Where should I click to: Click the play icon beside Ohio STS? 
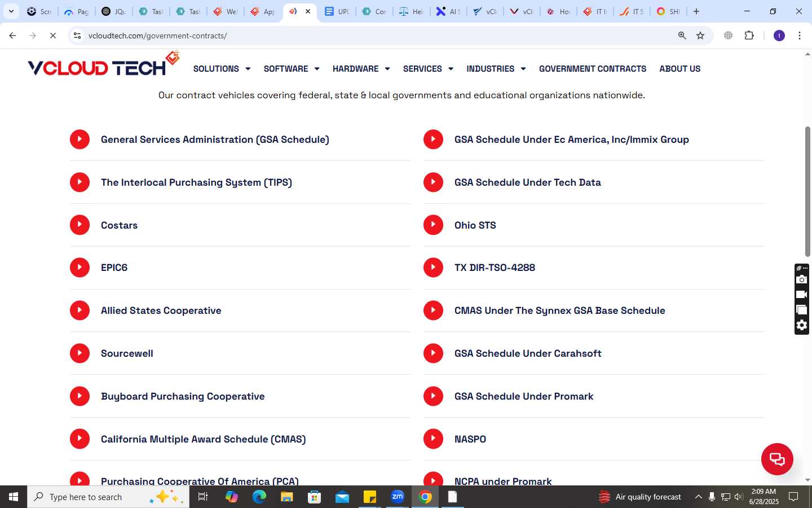[433, 225]
